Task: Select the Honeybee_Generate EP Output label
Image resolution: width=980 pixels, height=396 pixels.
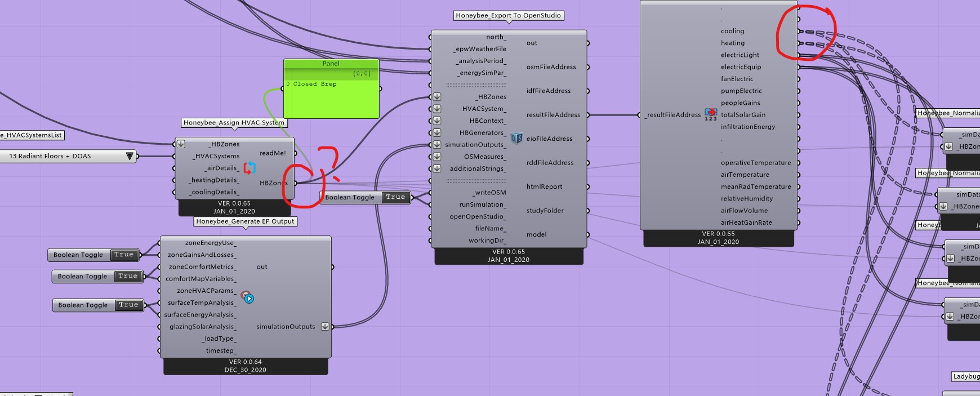Action: point(245,221)
